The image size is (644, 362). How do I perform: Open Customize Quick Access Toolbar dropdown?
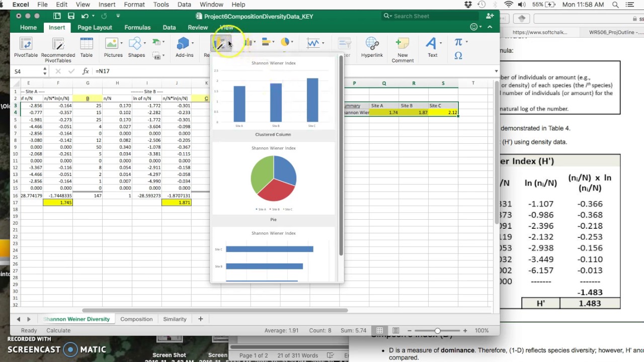pyautogui.click(x=118, y=16)
